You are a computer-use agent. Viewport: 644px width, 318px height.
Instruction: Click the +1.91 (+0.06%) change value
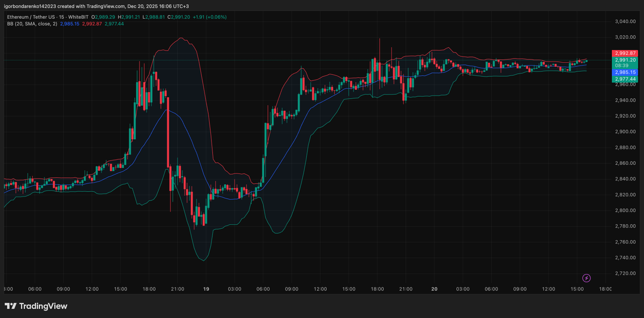tap(208, 17)
